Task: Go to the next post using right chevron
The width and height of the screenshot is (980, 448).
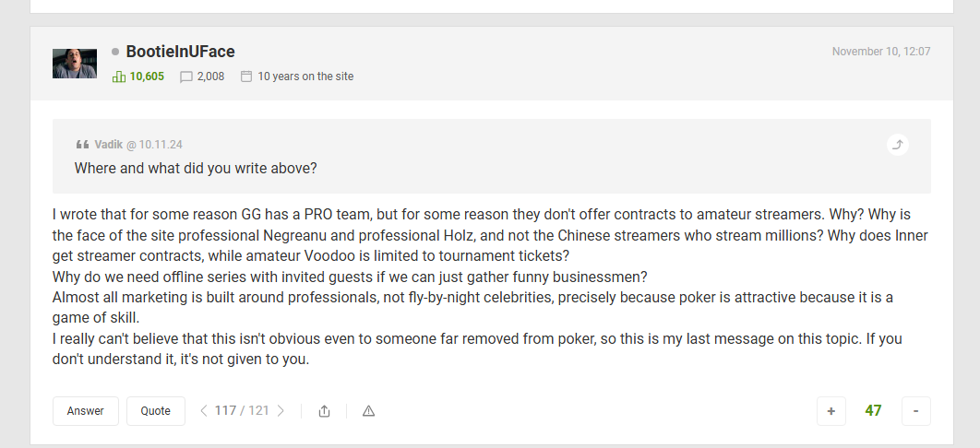Action: tap(281, 411)
